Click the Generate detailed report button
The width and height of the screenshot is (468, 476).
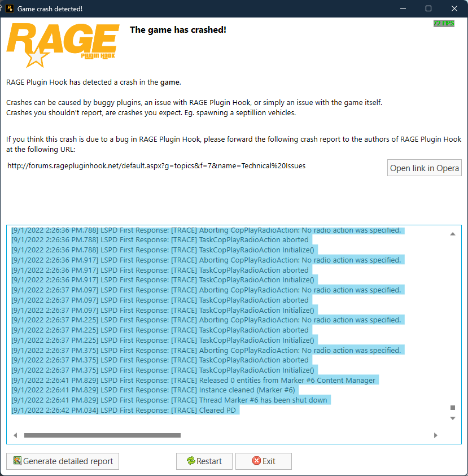coord(63,461)
